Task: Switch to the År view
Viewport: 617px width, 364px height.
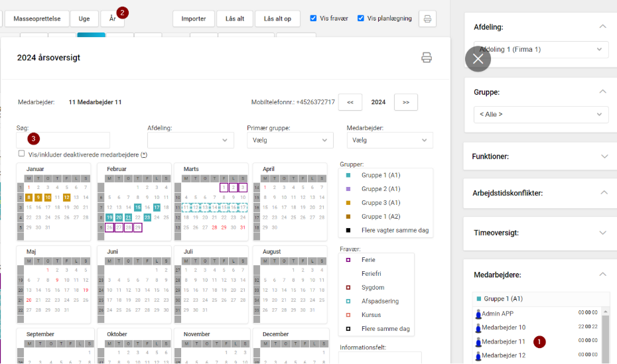Action: coord(111,19)
